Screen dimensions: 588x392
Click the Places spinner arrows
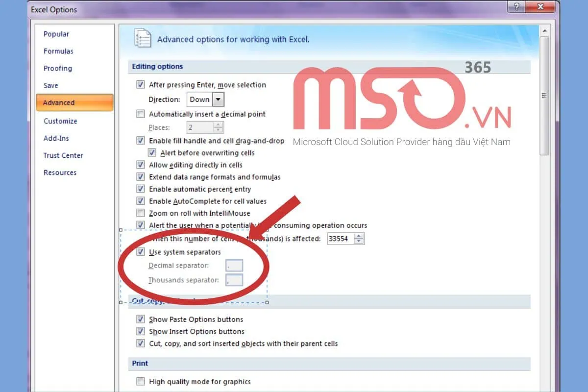(219, 127)
